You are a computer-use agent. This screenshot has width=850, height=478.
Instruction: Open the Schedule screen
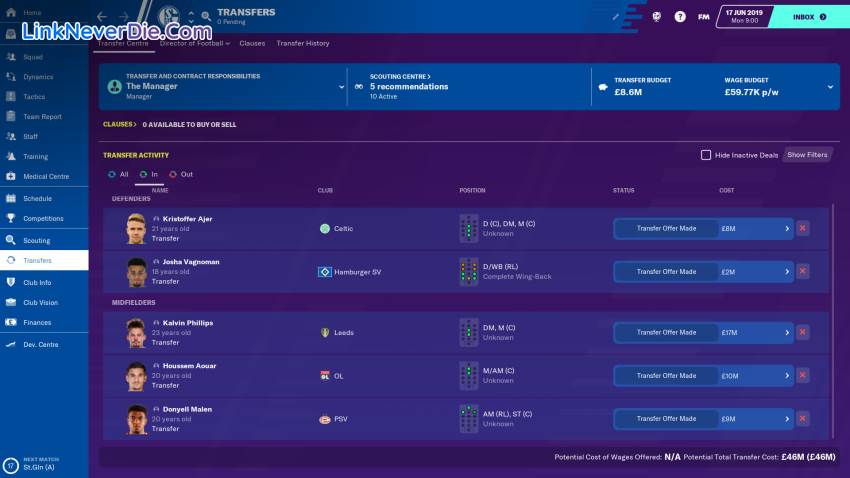[43, 198]
